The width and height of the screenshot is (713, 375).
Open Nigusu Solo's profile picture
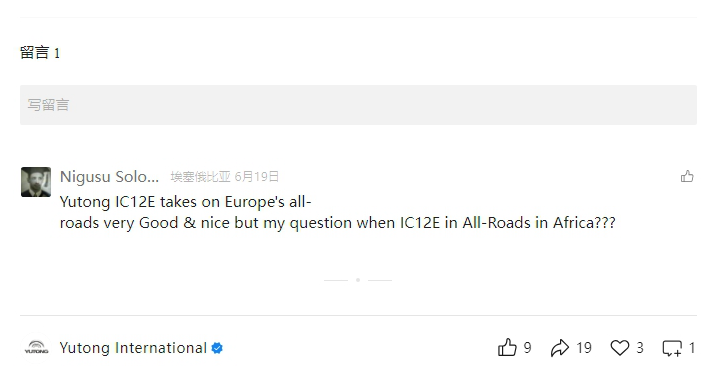(36, 182)
